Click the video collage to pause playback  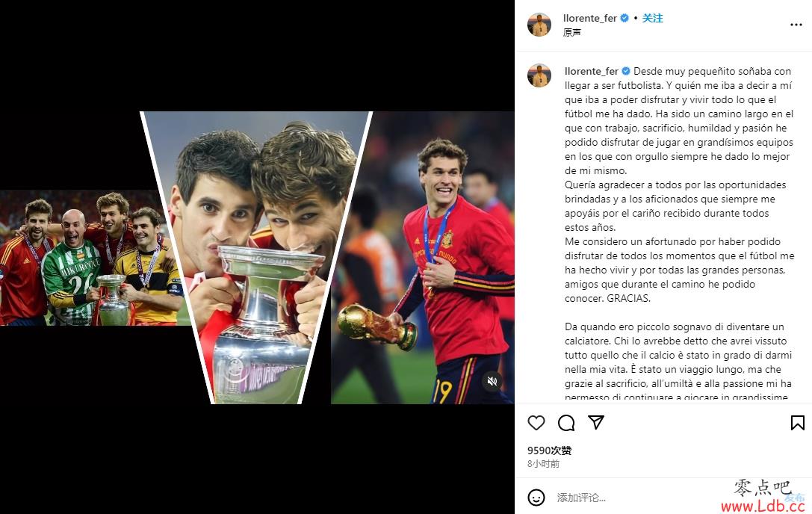point(257,258)
